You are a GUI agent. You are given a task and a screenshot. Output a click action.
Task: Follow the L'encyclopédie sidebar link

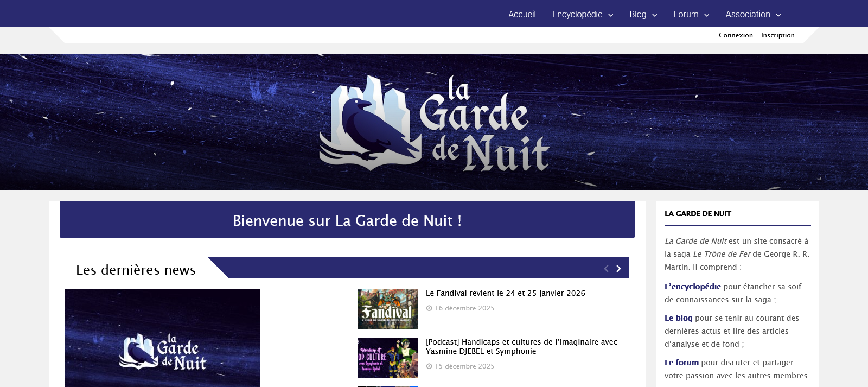coord(693,287)
